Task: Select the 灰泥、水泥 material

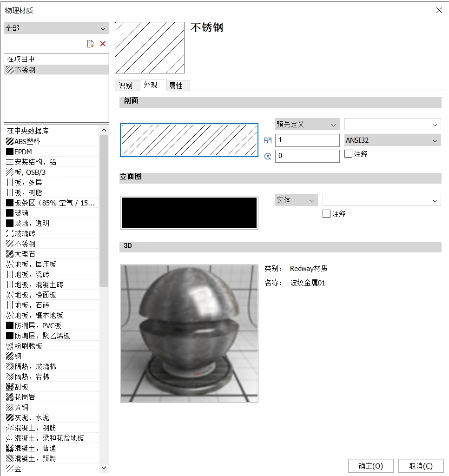Action: coord(52,417)
